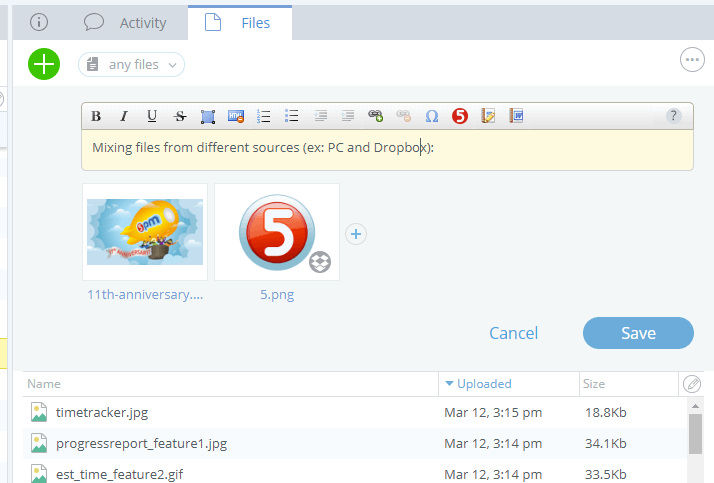This screenshot has height=483, width=714.
Task: Open the info tab icon
Action: tap(39, 22)
